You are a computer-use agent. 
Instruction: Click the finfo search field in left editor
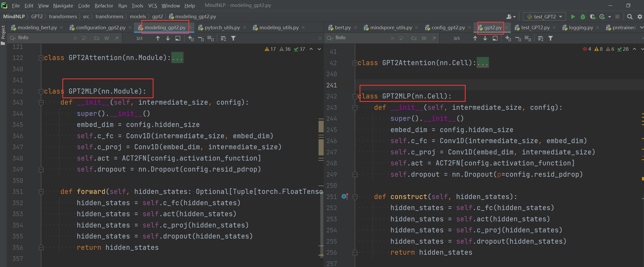(44, 38)
